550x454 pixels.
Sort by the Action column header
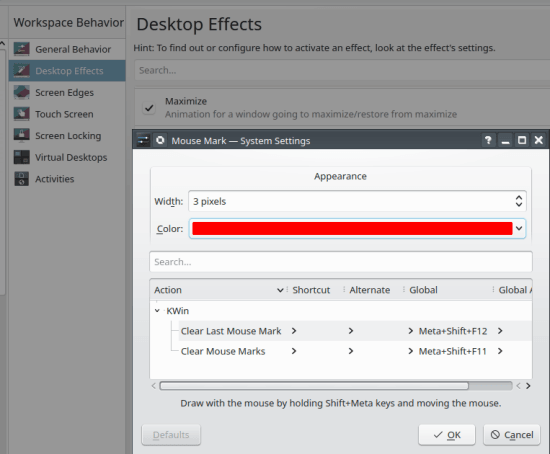(219, 290)
